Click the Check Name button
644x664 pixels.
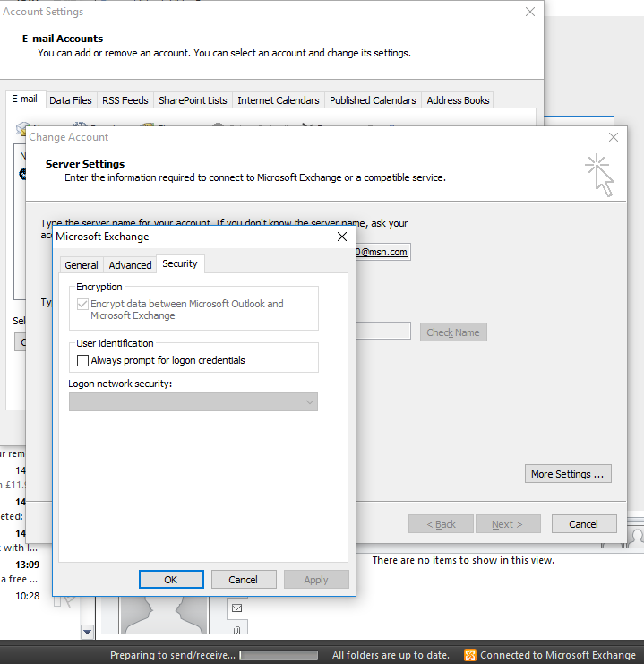pyautogui.click(x=453, y=332)
